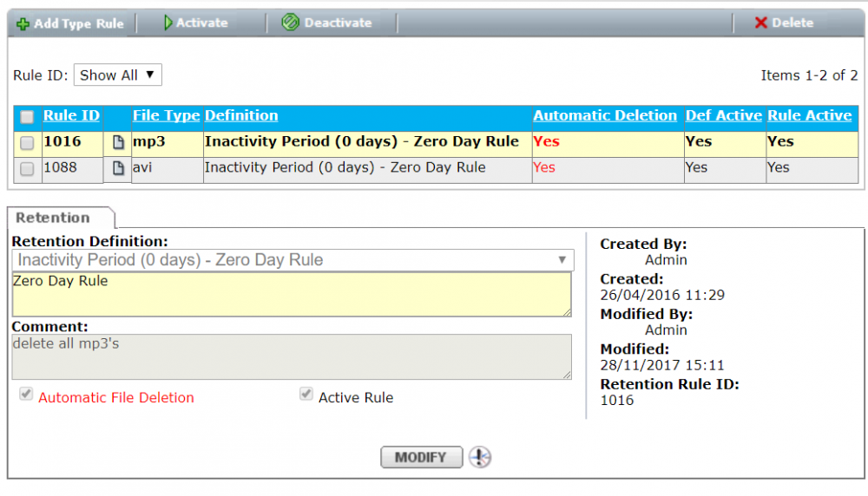868x496 pixels.
Task: Sort by the File Type column header
Action: [166, 116]
